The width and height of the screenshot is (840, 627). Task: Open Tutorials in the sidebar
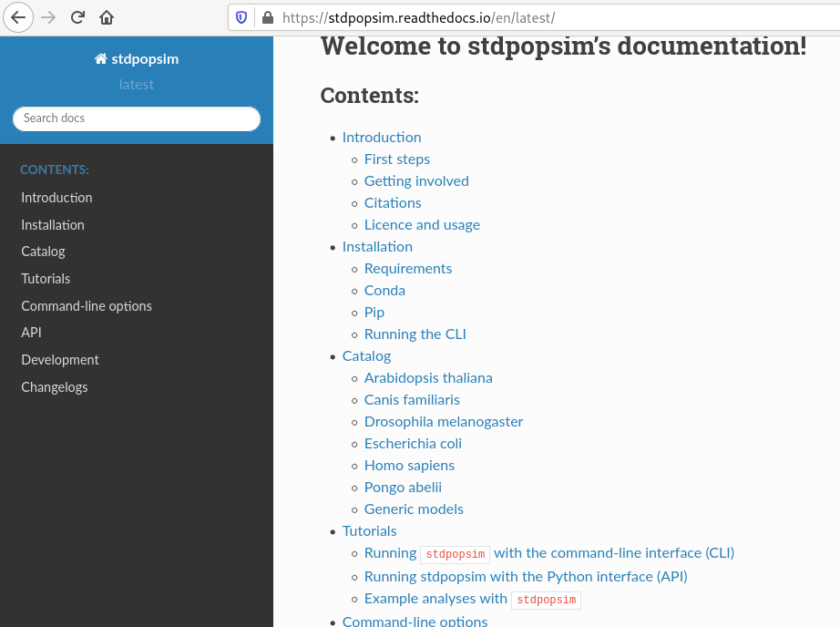(46, 279)
